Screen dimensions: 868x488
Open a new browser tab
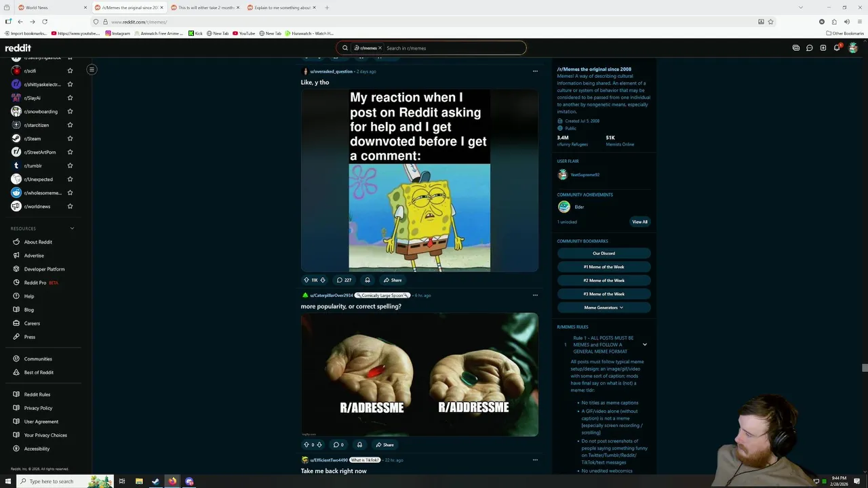pyautogui.click(x=327, y=7)
